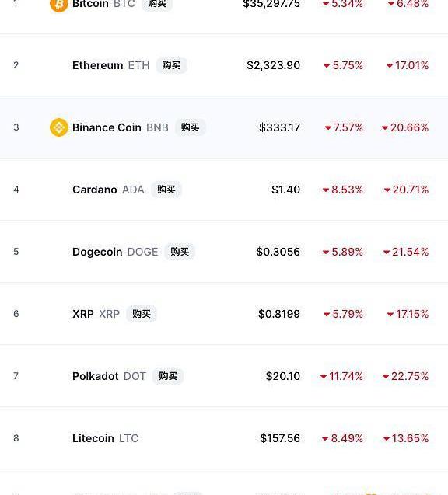
Task: Select the 购买 button beside XRP
Action: point(142,314)
